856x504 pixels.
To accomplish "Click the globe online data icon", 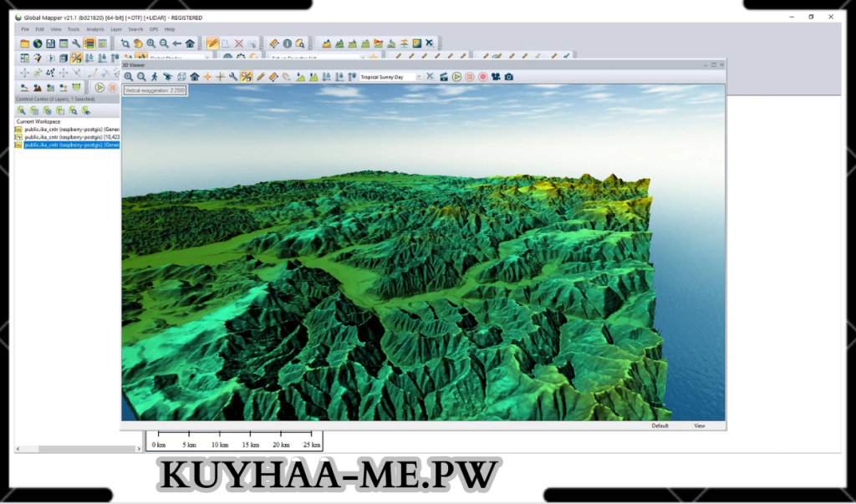I will [x=38, y=43].
